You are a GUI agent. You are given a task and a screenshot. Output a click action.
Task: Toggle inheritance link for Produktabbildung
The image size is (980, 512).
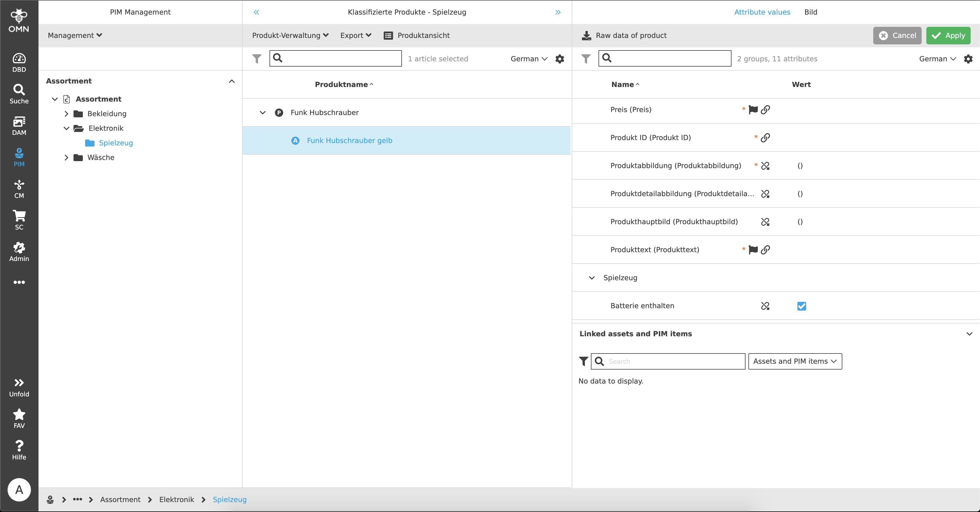[765, 166]
